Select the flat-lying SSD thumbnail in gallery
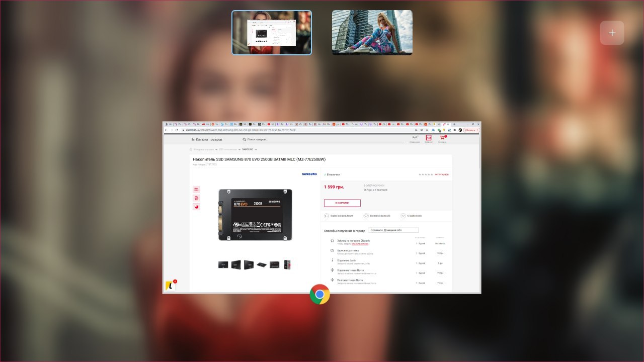Screen dimensions: 644x362 [x=262, y=264]
